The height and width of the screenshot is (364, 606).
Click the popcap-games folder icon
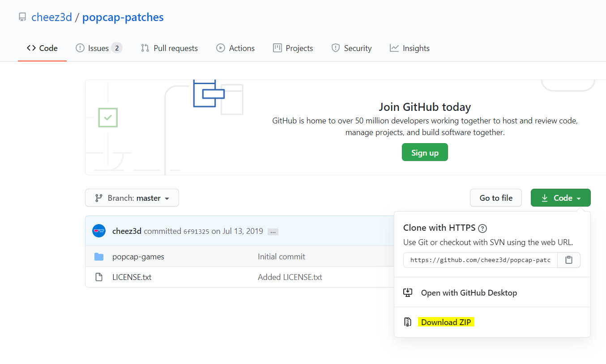[99, 257]
